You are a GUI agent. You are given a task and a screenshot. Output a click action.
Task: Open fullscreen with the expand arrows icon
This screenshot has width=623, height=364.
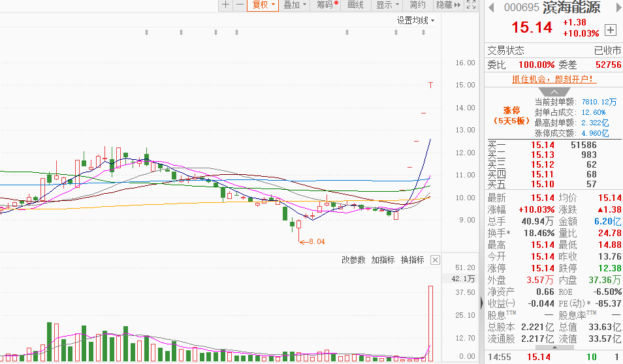point(473,5)
